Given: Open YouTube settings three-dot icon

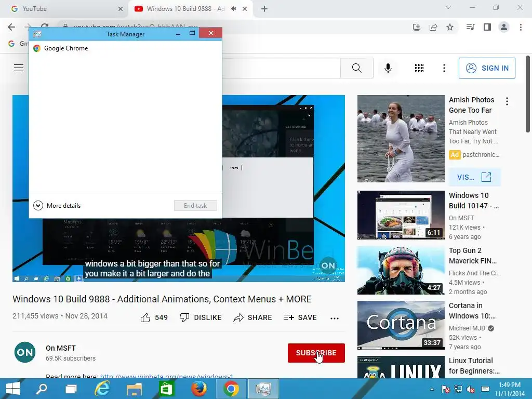Looking at the screenshot, I should [444, 68].
